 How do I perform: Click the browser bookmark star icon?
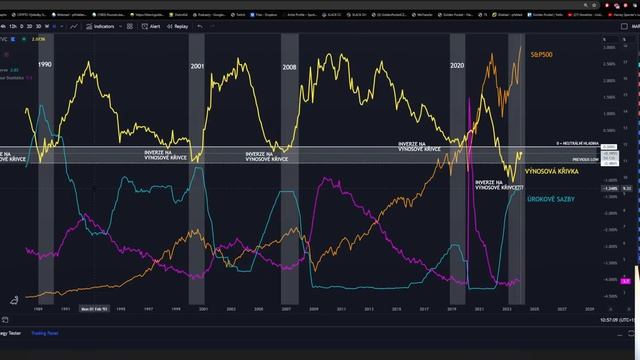(x=594, y=5)
